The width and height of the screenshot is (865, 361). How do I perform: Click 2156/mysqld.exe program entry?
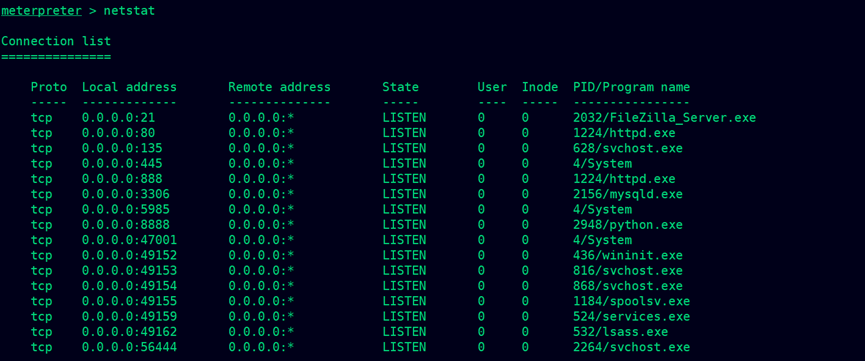(x=628, y=194)
